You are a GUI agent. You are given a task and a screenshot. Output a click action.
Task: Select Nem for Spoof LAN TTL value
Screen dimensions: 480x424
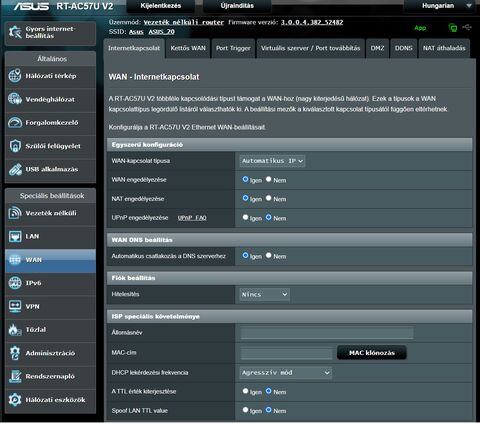tap(269, 410)
